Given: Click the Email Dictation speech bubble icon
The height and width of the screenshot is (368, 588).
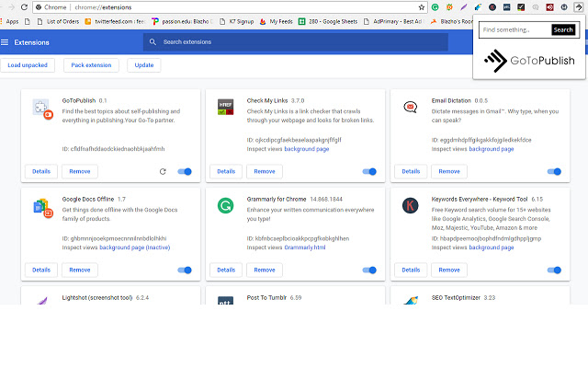Looking at the screenshot, I should tap(411, 107).
